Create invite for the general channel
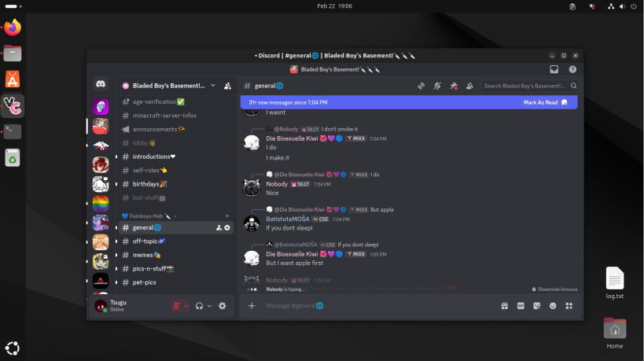Viewport: 644px width, 361px height. tap(219, 227)
